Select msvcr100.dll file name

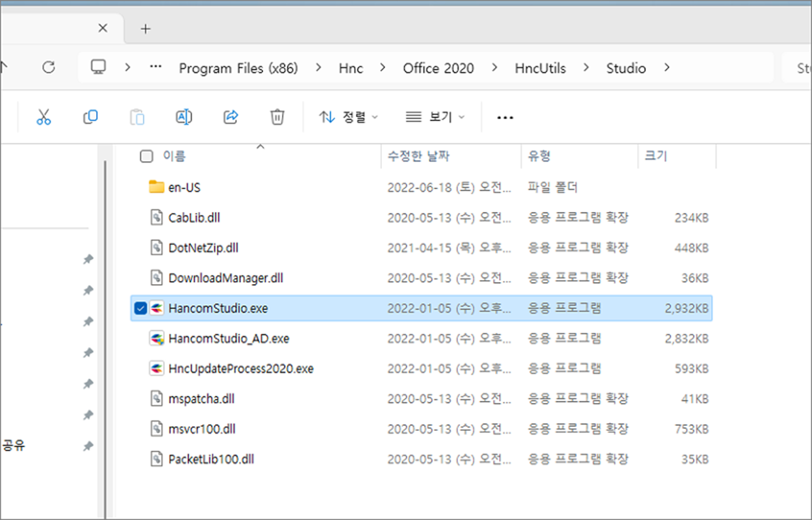click(202, 429)
